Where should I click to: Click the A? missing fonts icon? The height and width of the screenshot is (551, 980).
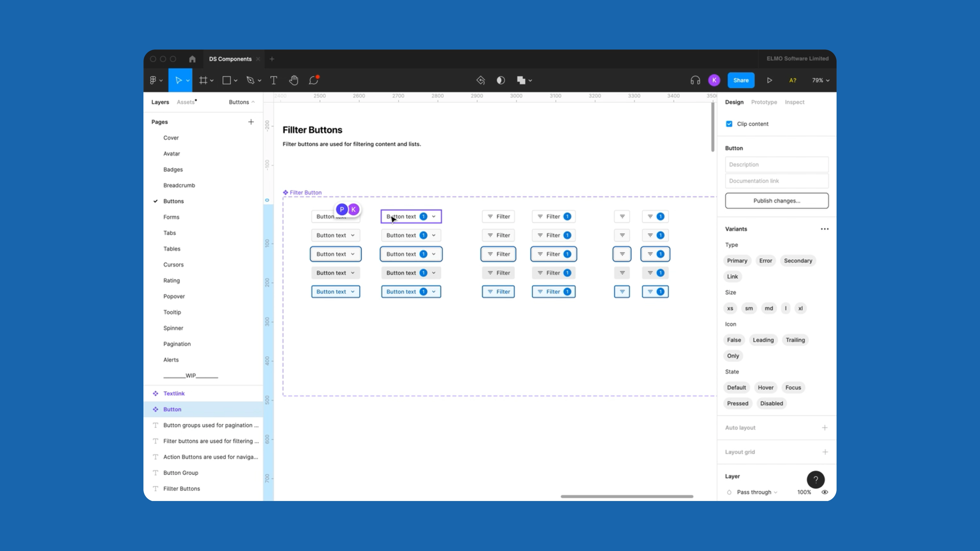[x=792, y=80]
